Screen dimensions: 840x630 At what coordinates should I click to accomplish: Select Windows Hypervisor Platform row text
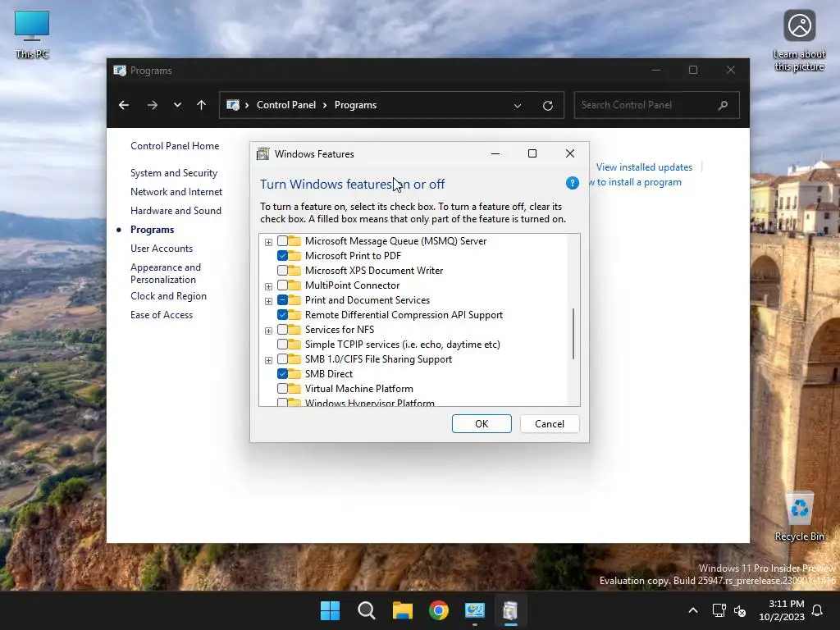(x=370, y=403)
